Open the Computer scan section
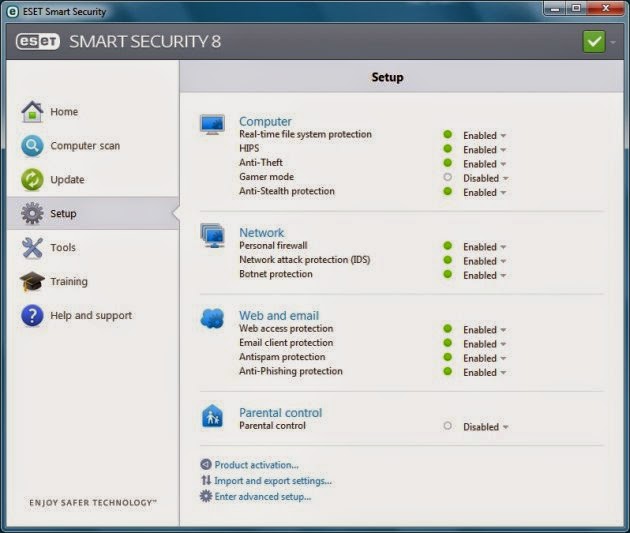 coord(93,145)
